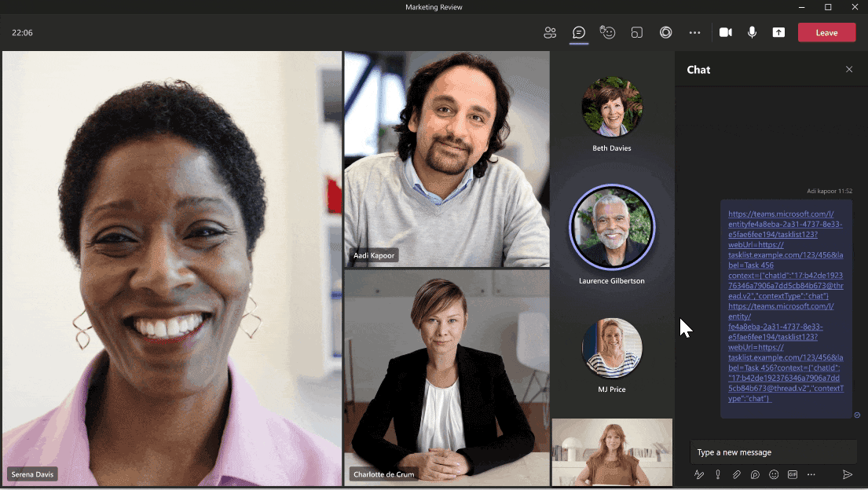Screen dimensions: 868x490
Task: Close the Marketing Review window
Action: coord(855,7)
